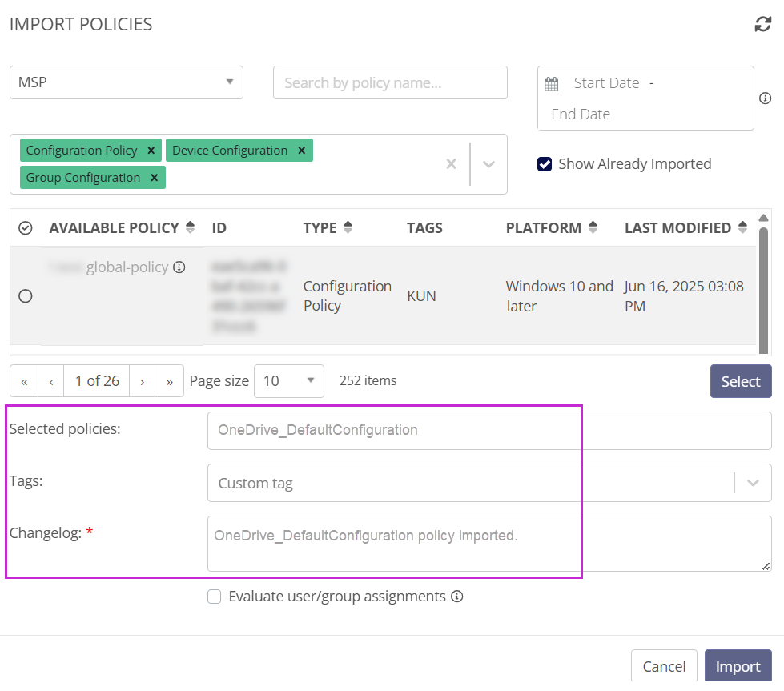Click the select-all checkmark icon in table header
Screen dimensions: 784x691
(25, 227)
